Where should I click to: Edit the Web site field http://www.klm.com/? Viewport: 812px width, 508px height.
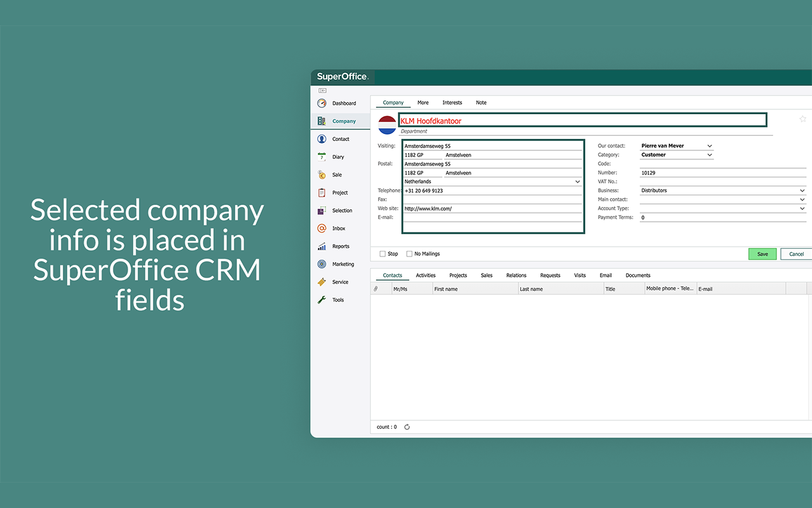click(x=492, y=208)
